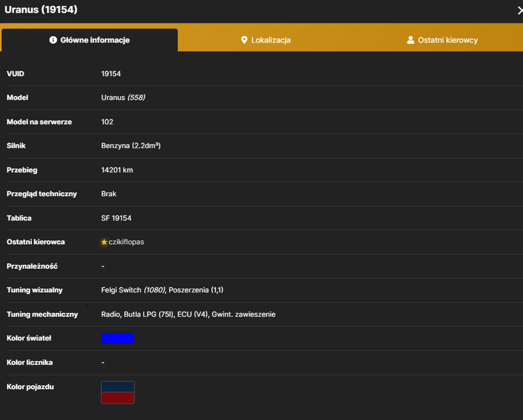Click the Silnik row label
The image size is (523, 420).
coord(16,146)
